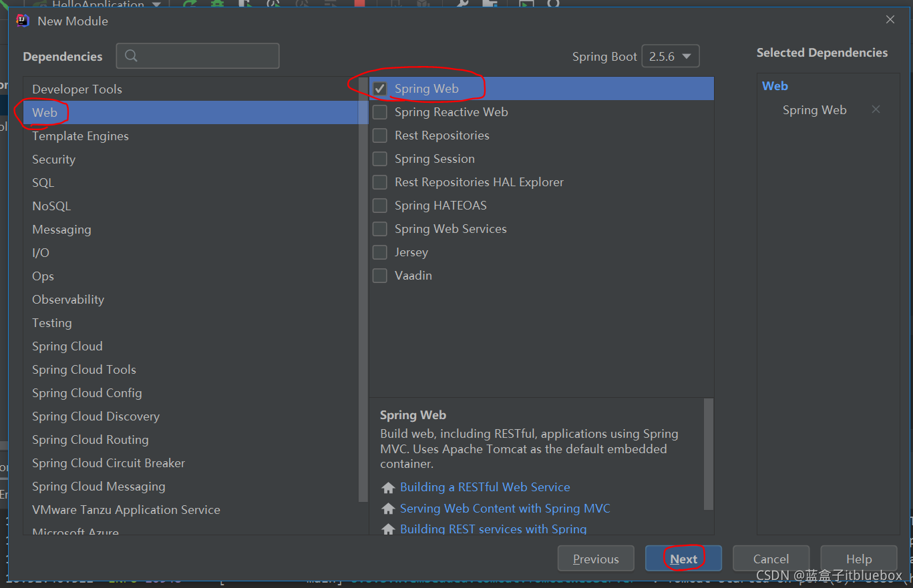Screen dimensions: 913x588
Task: Select VMware Tanzu Application Service category
Action: (191, 509)
